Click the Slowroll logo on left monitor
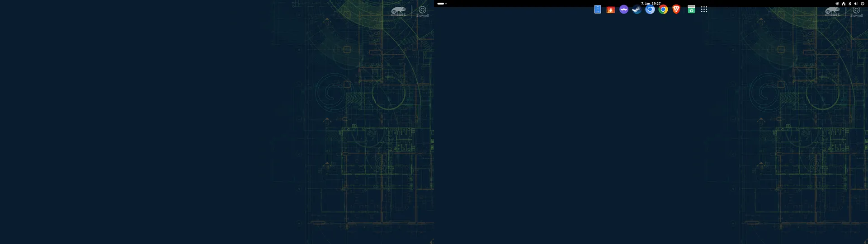 pos(422,11)
